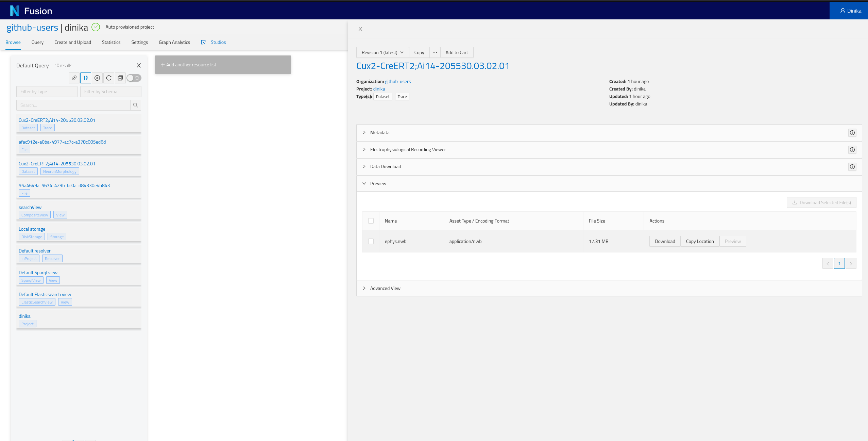Click the Preview button for ephys.nwb
The width and height of the screenshot is (868, 441).
coord(733,241)
